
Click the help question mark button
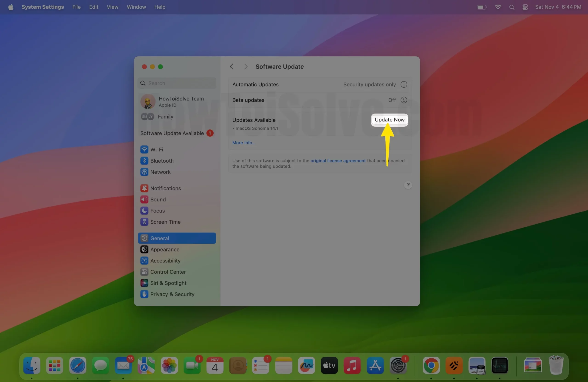pos(408,185)
